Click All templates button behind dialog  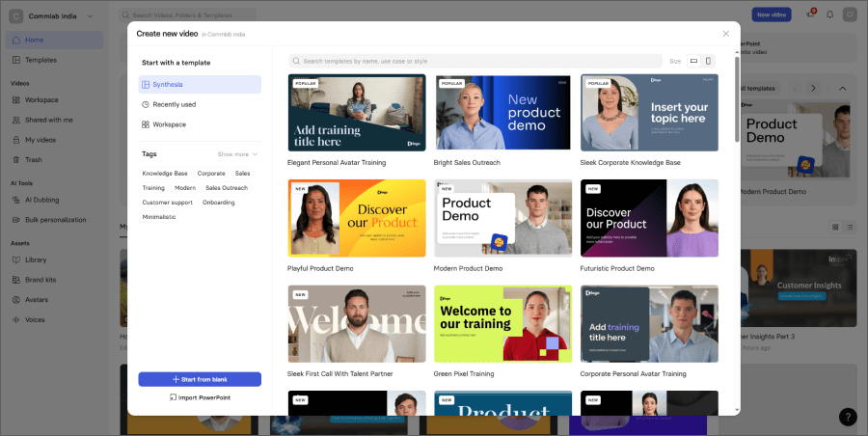[760, 88]
